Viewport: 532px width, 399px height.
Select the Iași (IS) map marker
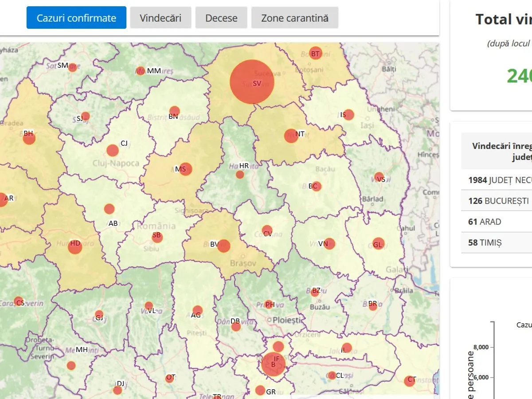click(x=348, y=115)
